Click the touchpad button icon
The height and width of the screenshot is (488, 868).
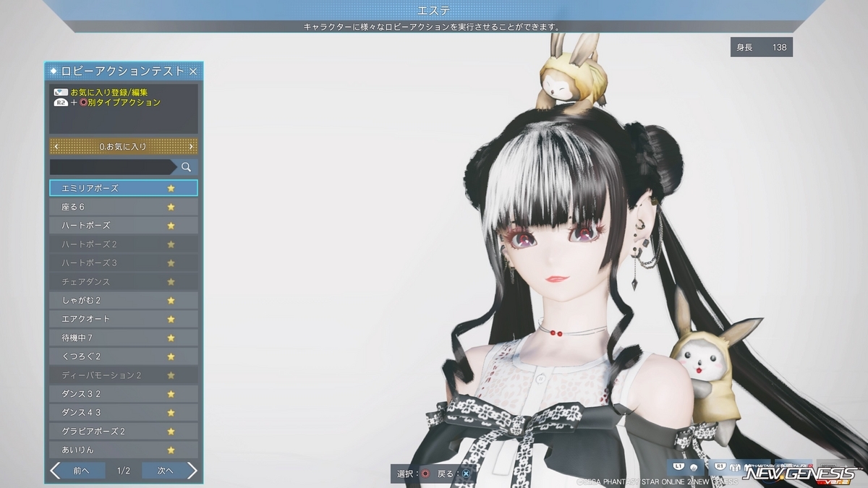click(61, 93)
